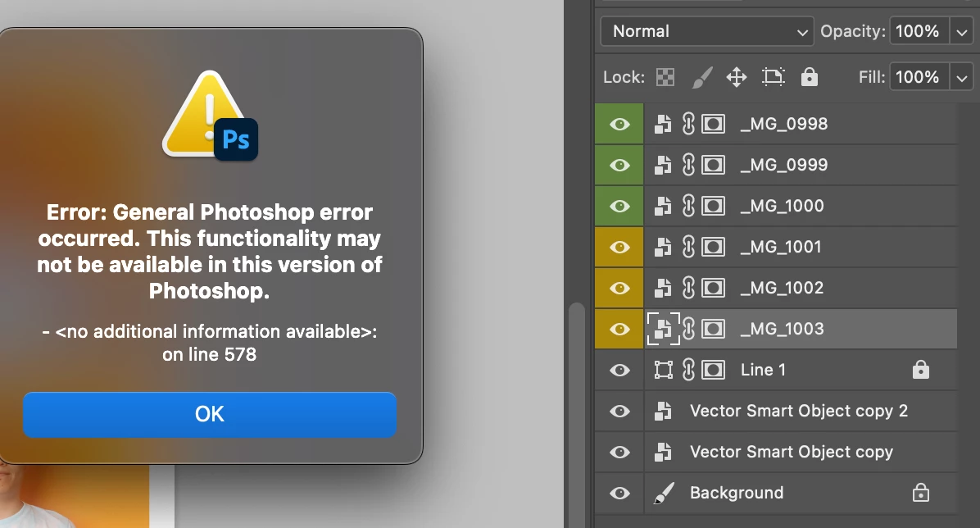Viewport: 980px width, 528px height.
Task: Hide the _MG_1003 layer
Action: coord(619,329)
